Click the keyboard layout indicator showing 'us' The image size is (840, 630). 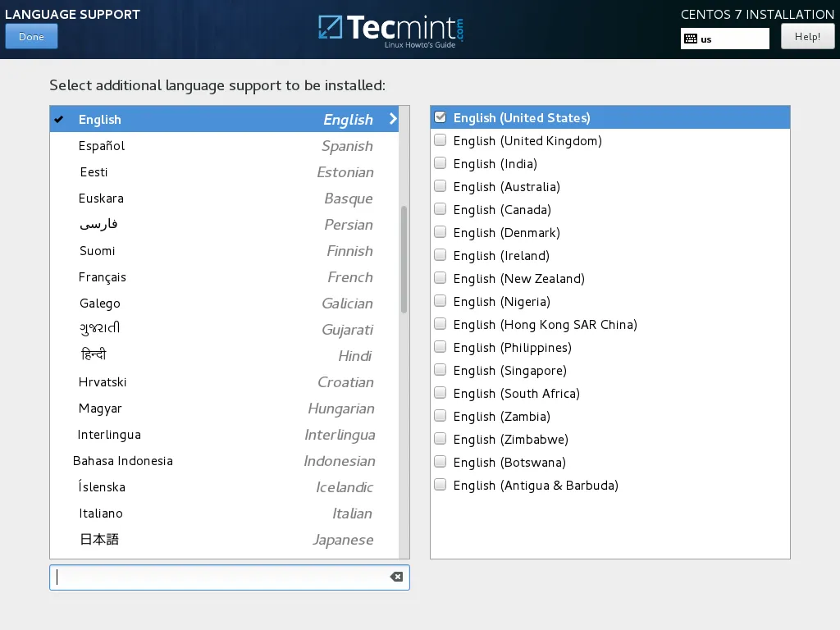(724, 38)
